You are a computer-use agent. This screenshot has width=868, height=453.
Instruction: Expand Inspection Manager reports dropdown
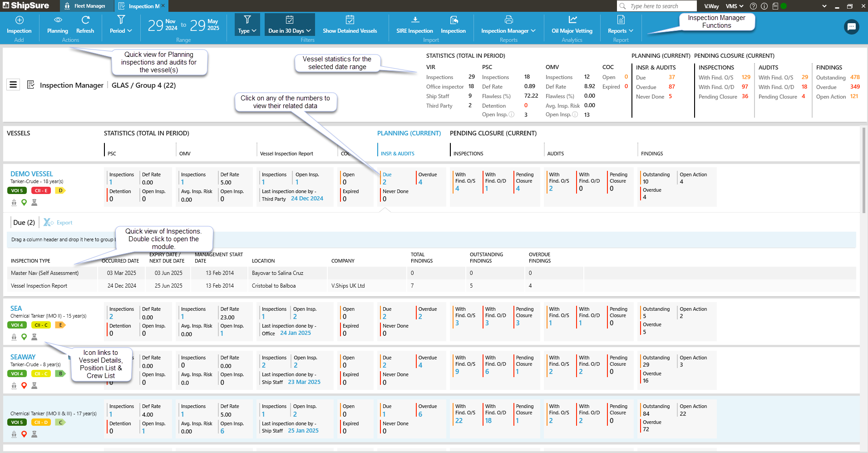pyautogui.click(x=508, y=25)
